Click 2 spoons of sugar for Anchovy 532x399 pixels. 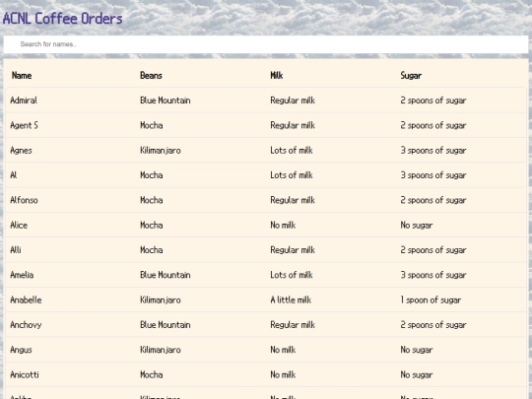433,325
